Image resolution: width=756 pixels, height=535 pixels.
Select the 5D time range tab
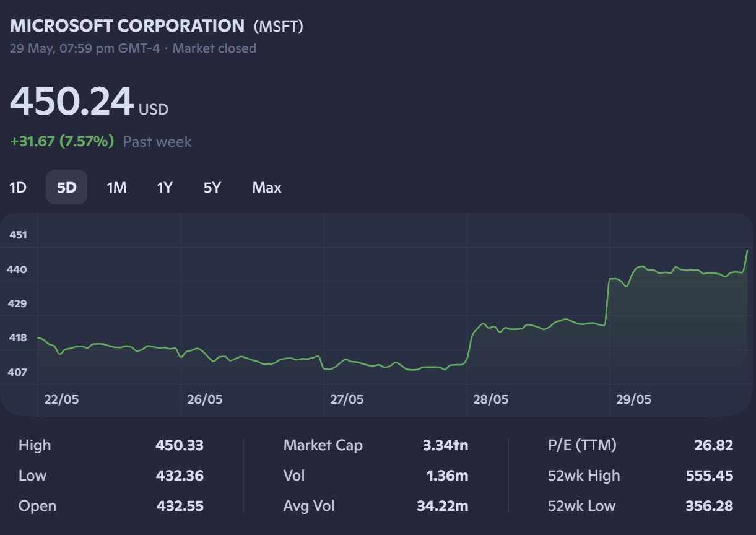click(x=66, y=187)
